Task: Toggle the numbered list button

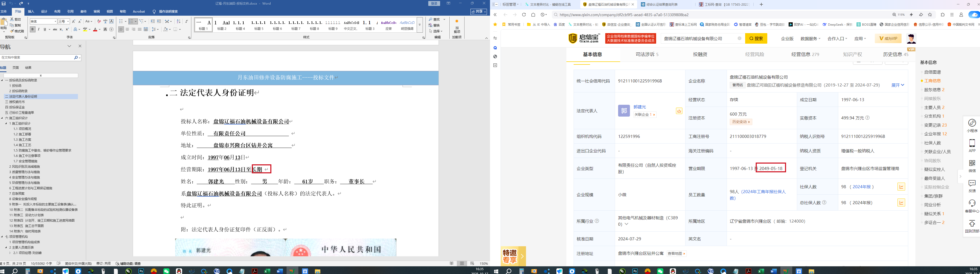Action: pos(131,21)
